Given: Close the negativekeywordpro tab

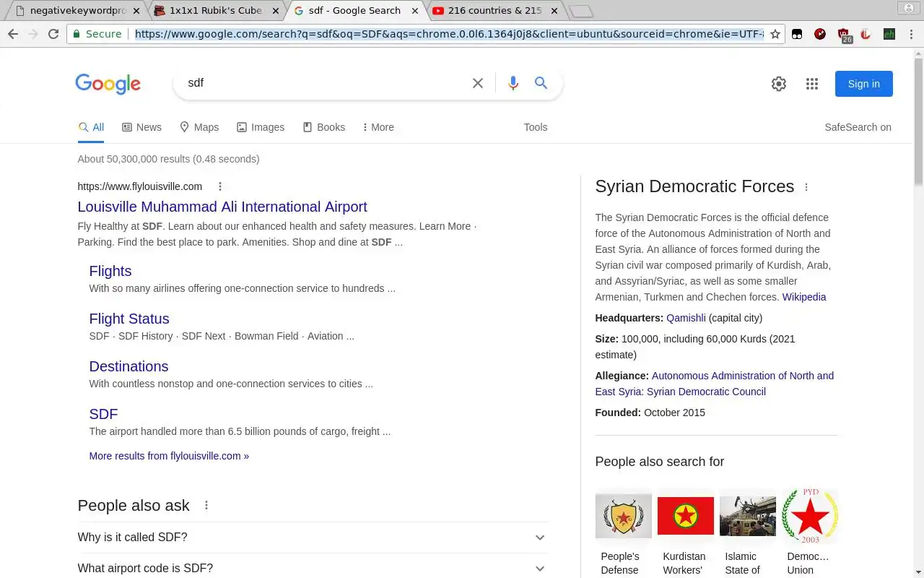Looking at the screenshot, I should coord(136,11).
